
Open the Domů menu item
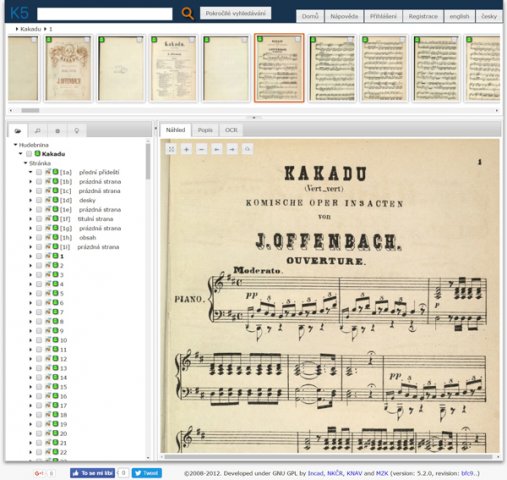click(310, 16)
